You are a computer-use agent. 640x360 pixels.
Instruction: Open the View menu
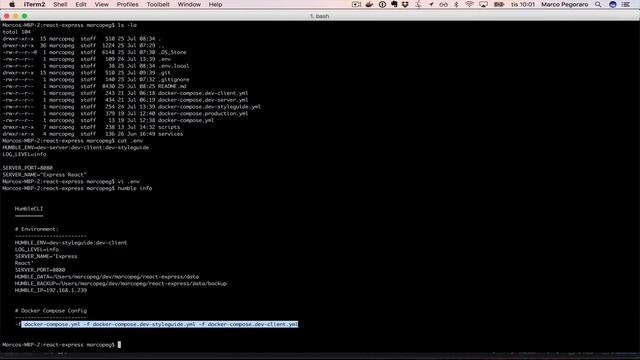coord(102,4)
